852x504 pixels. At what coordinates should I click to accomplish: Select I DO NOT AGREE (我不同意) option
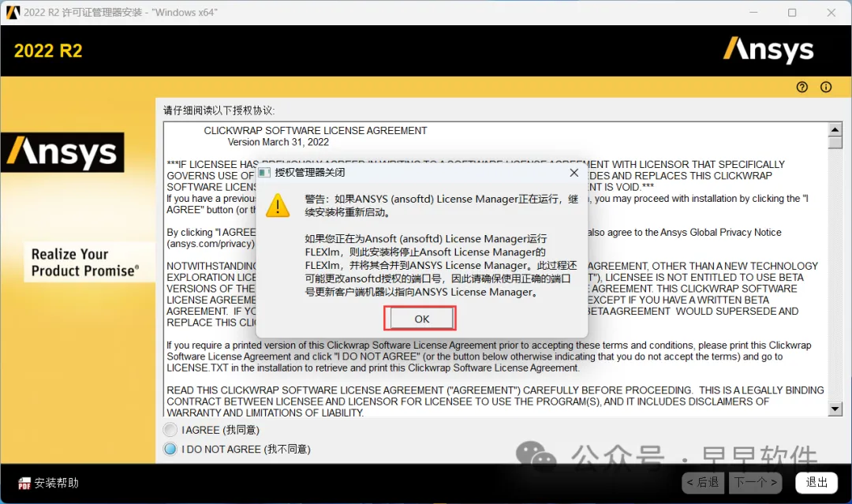170,449
